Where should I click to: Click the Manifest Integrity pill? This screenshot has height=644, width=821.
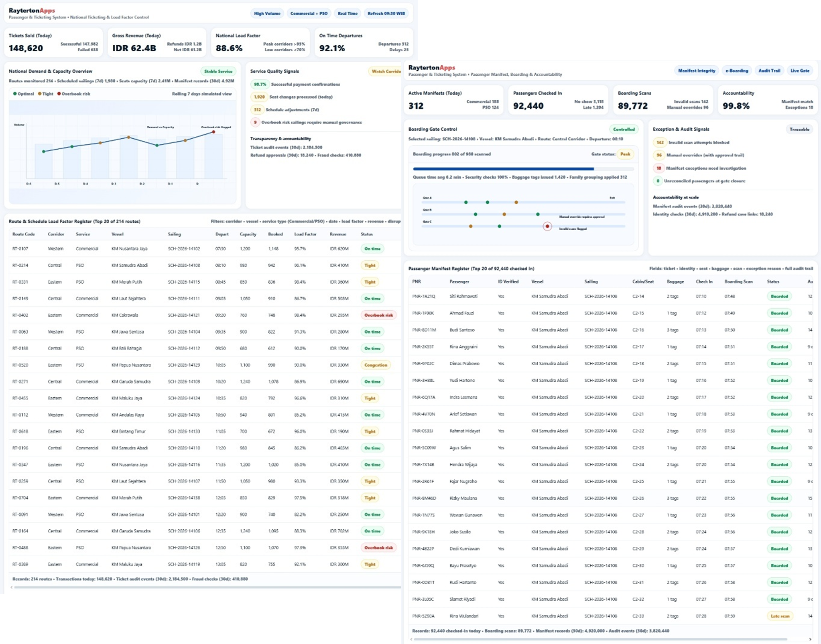(x=697, y=71)
